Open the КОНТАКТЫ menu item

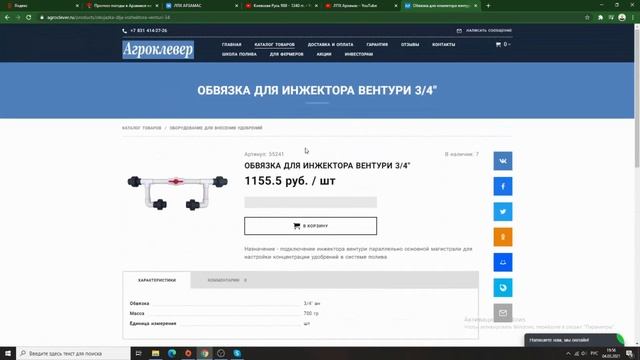tap(444, 44)
